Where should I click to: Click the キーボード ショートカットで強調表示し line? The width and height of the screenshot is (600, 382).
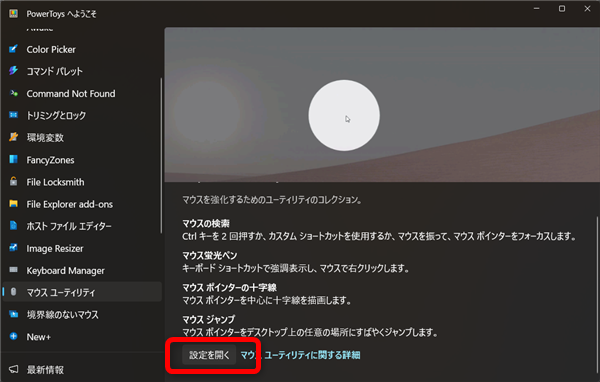click(296, 268)
